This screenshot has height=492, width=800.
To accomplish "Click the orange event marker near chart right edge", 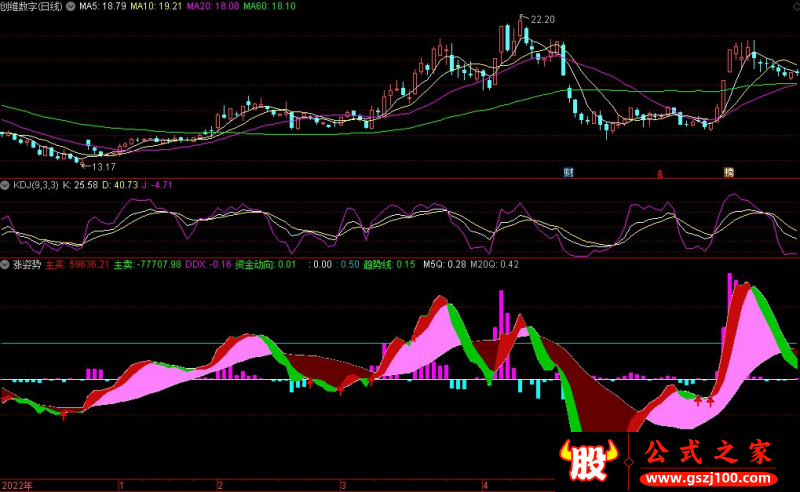I will (729, 172).
